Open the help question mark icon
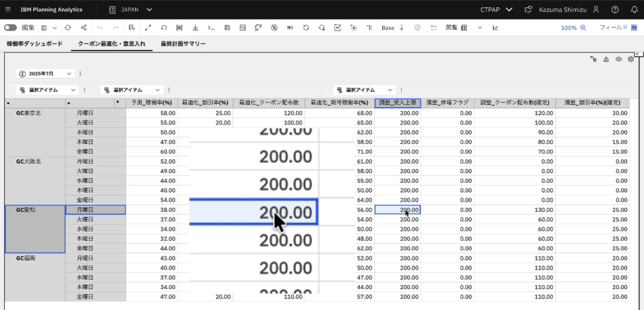Viewport: 644px width, 310px height. pyautogui.click(x=615, y=10)
